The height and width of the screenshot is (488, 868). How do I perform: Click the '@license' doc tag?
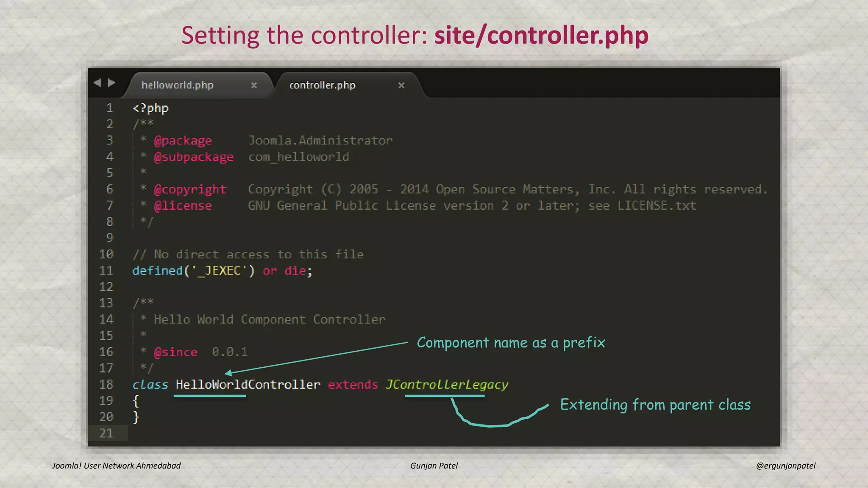pyautogui.click(x=183, y=206)
